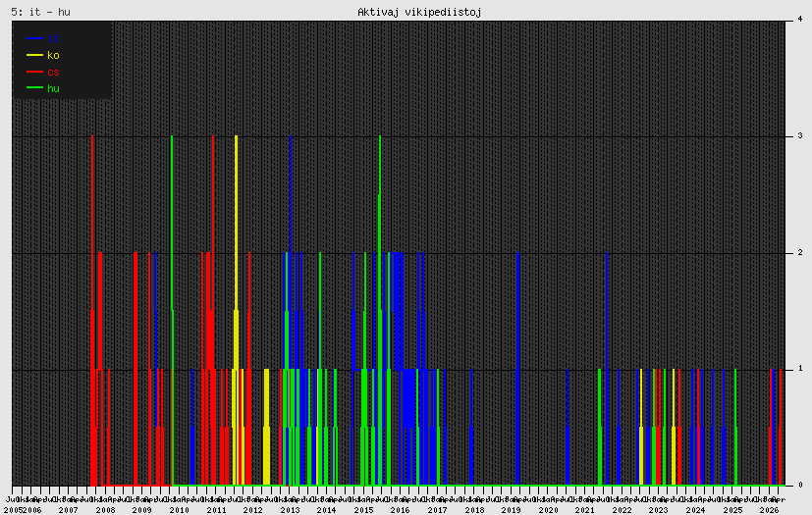Click the 2021 year label
The image size is (812, 515).
click(584, 510)
